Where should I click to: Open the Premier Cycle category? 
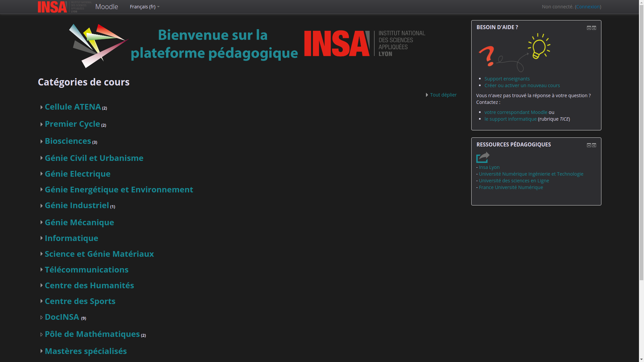72,124
